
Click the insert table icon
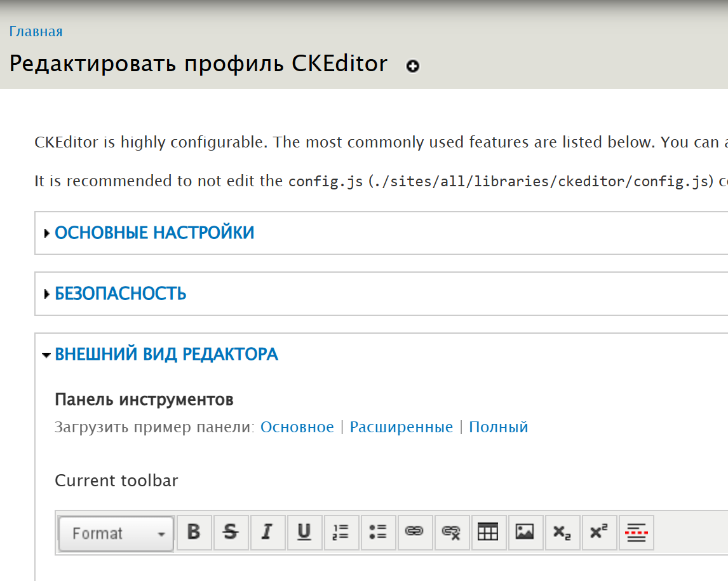click(x=489, y=532)
